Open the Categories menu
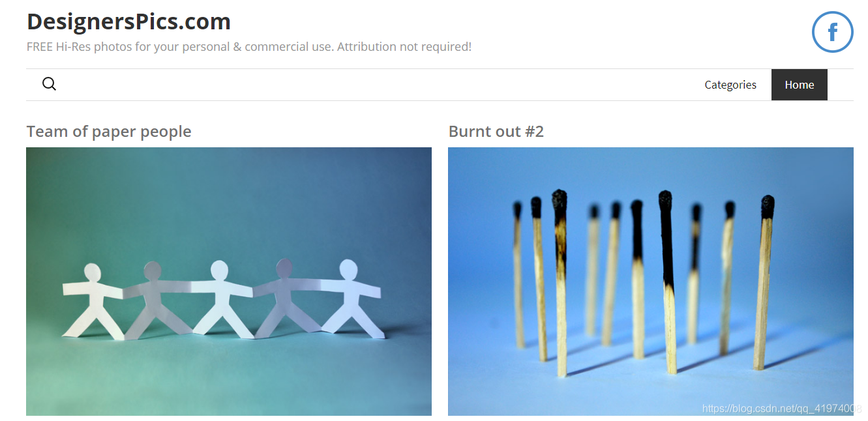 [730, 85]
